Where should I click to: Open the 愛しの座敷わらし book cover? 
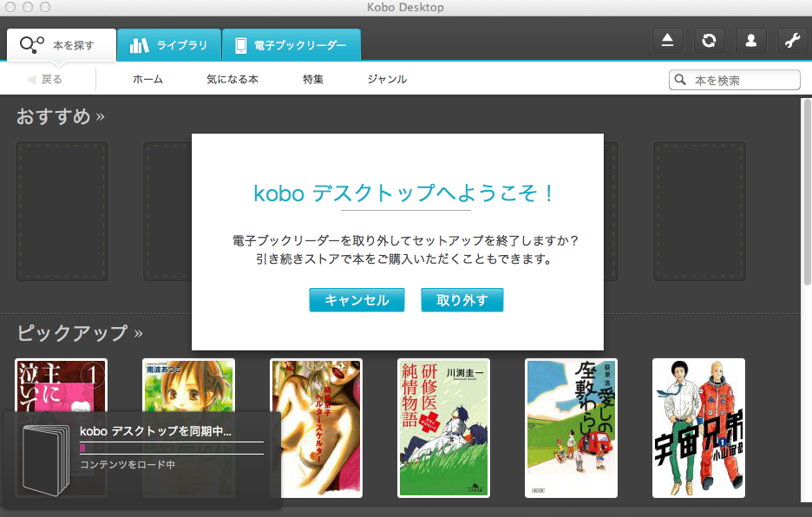[x=571, y=428]
